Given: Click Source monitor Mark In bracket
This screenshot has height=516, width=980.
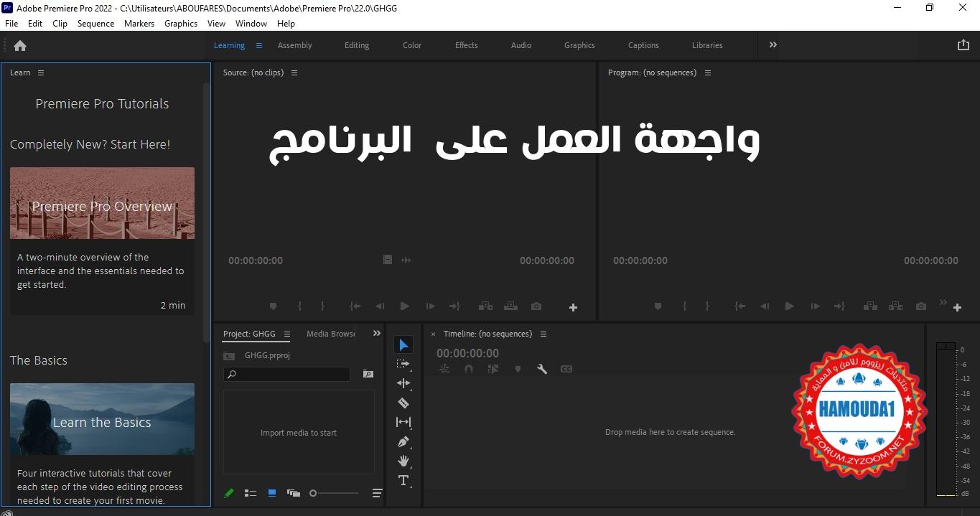Looking at the screenshot, I should [x=299, y=306].
